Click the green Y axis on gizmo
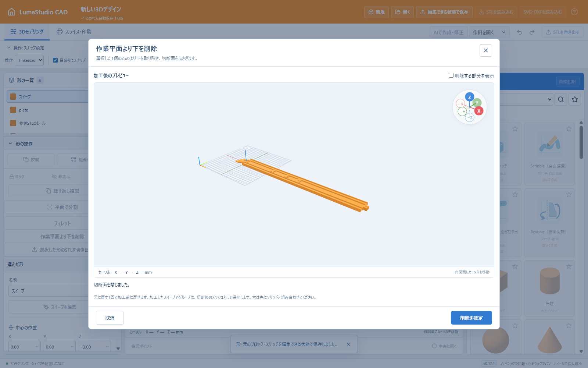Viewport: 588px width, 368px height. pyautogui.click(x=477, y=103)
